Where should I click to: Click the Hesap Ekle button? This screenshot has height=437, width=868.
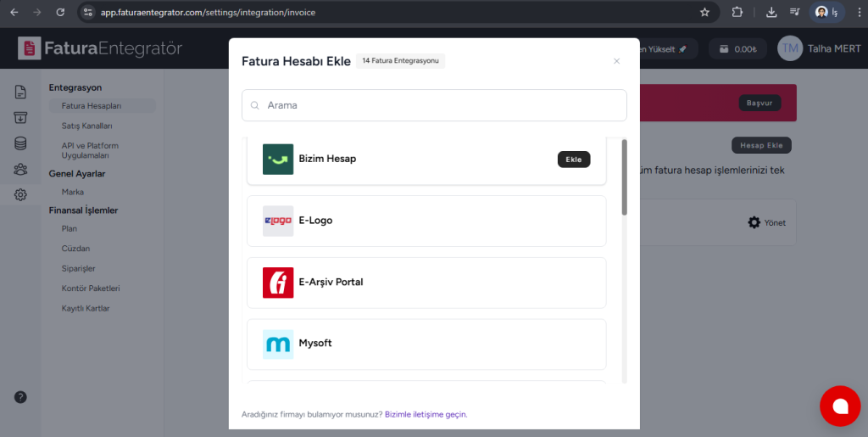click(x=761, y=146)
